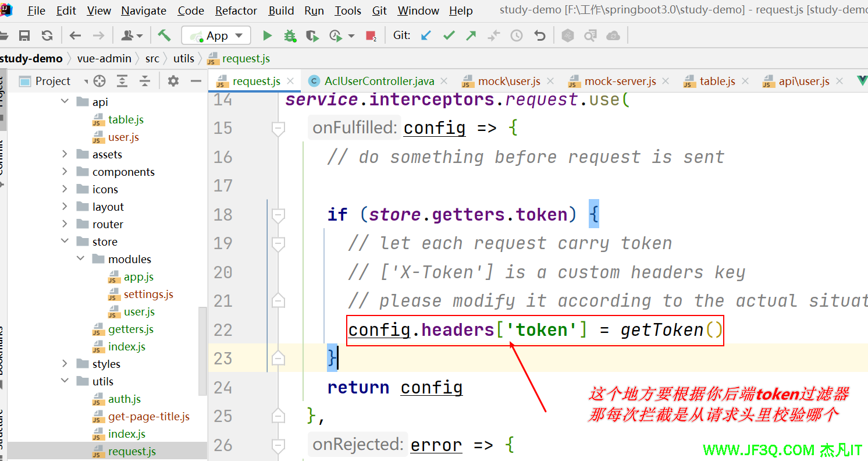The width and height of the screenshot is (868, 461).
Task: Click Git update project blue arrow
Action: pos(426,36)
